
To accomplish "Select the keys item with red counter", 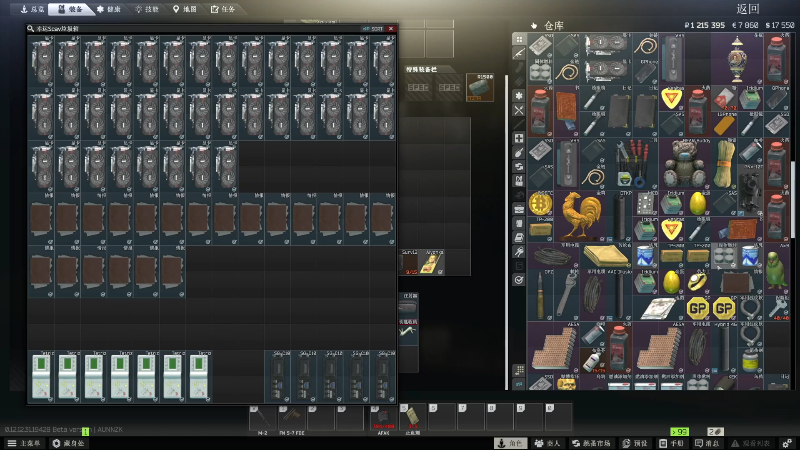I will [x=777, y=308].
